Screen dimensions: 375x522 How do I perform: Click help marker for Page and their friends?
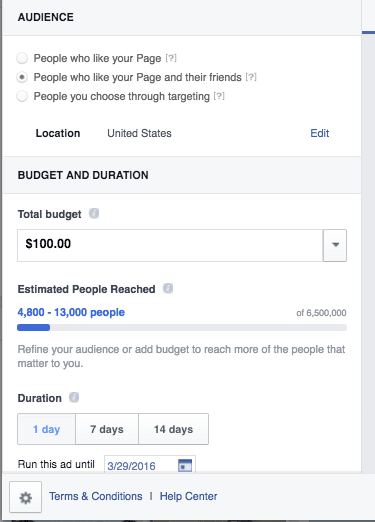click(x=251, y=77)
